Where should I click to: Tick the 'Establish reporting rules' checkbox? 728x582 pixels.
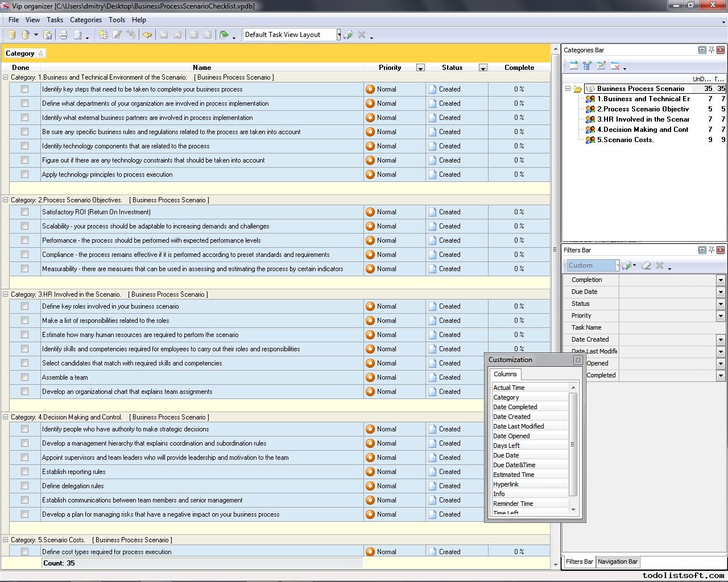point(24,472)
